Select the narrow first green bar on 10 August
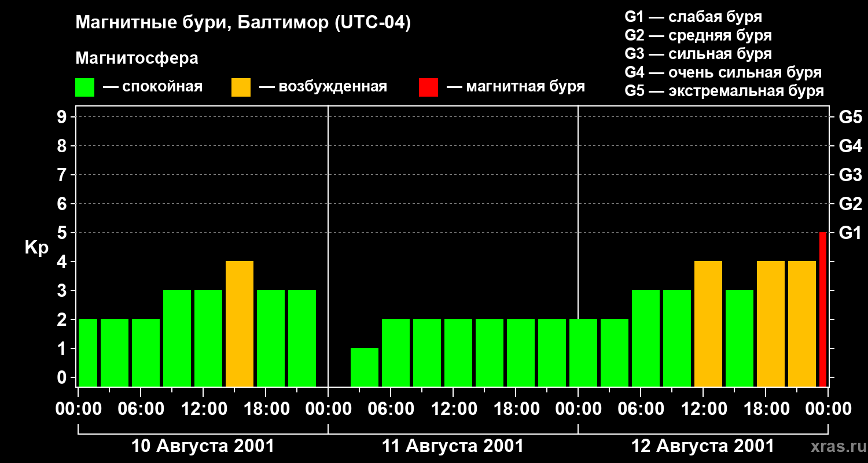The image size is (868, 463). [88, 352]
